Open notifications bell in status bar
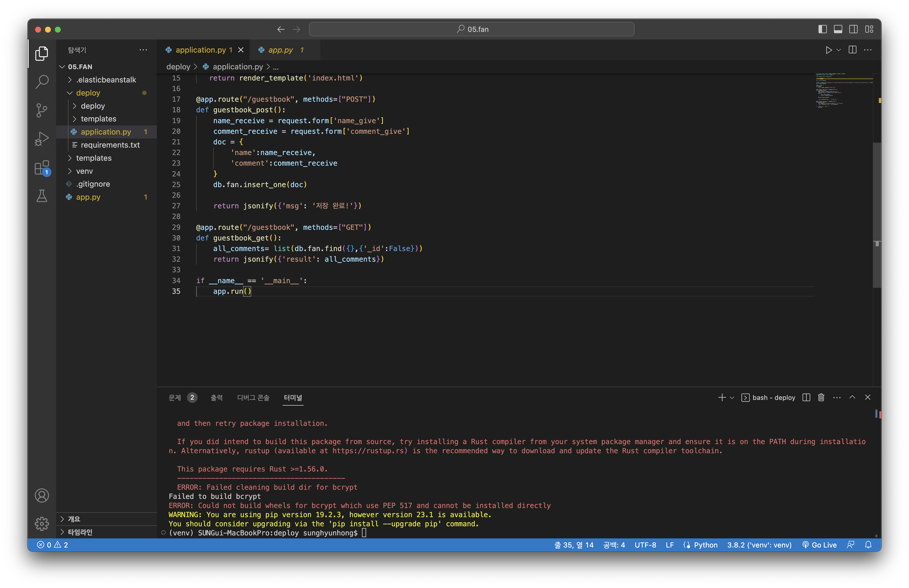Image resolution: width=909 pixels, height=588 pixels. 868,545
